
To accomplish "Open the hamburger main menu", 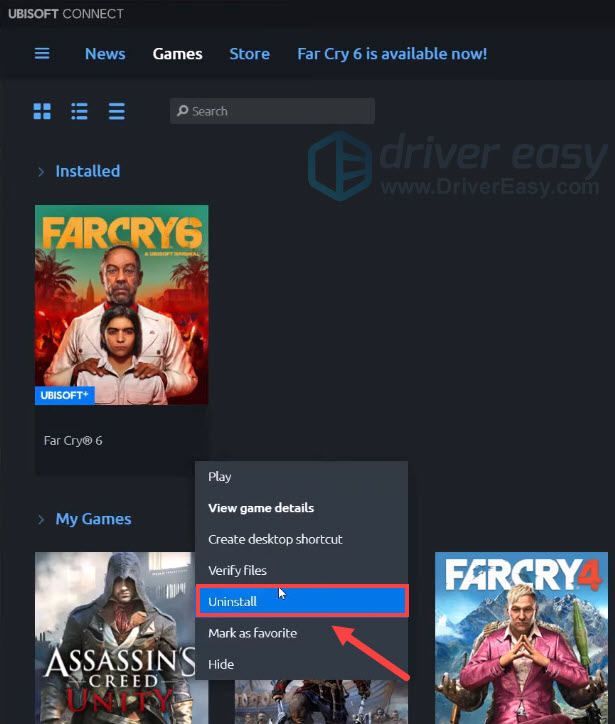I will tap(42, 54).
